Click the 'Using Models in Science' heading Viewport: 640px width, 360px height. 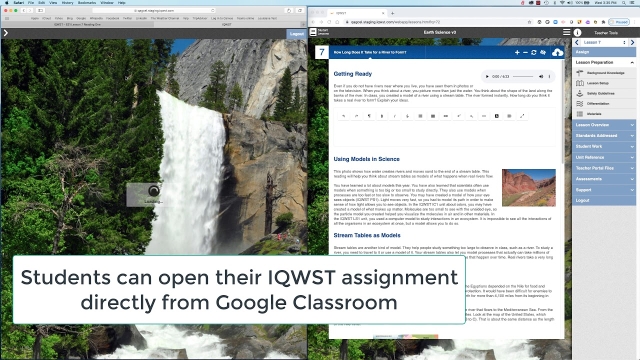367,159
